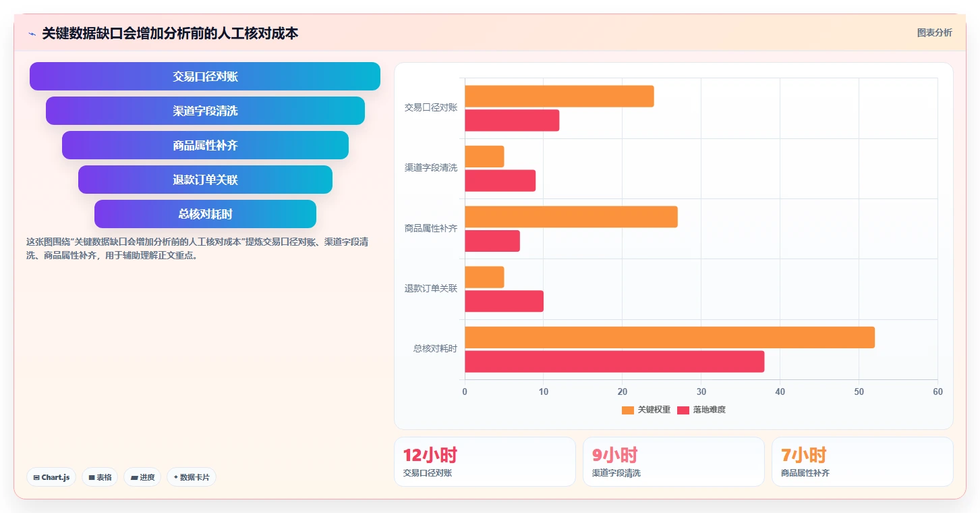Click the red bar for 渠道字段清洗

(500, 181)
